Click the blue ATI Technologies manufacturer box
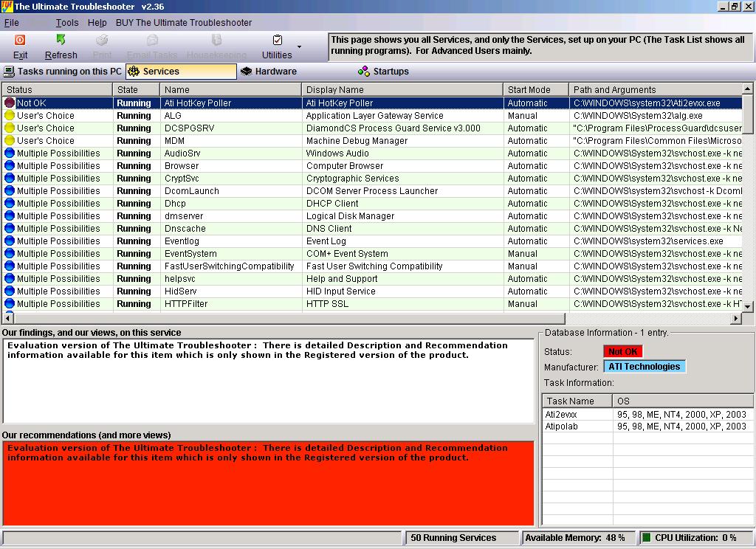This screenshot has width=756, height=549. point(644,367)
